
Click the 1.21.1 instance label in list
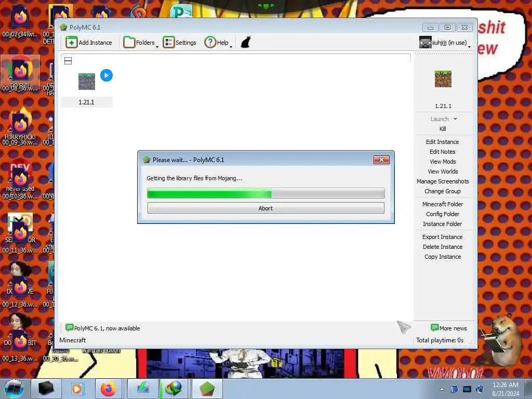click(x=87, y=102)
